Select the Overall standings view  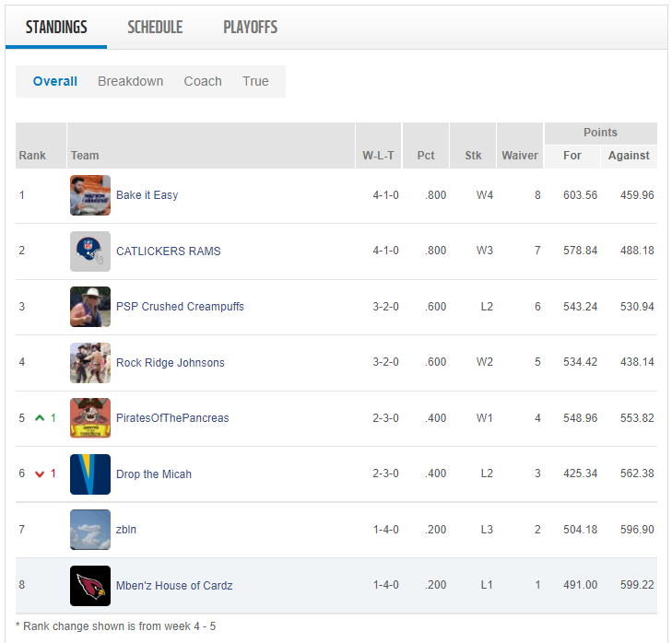tap(55, 81)
